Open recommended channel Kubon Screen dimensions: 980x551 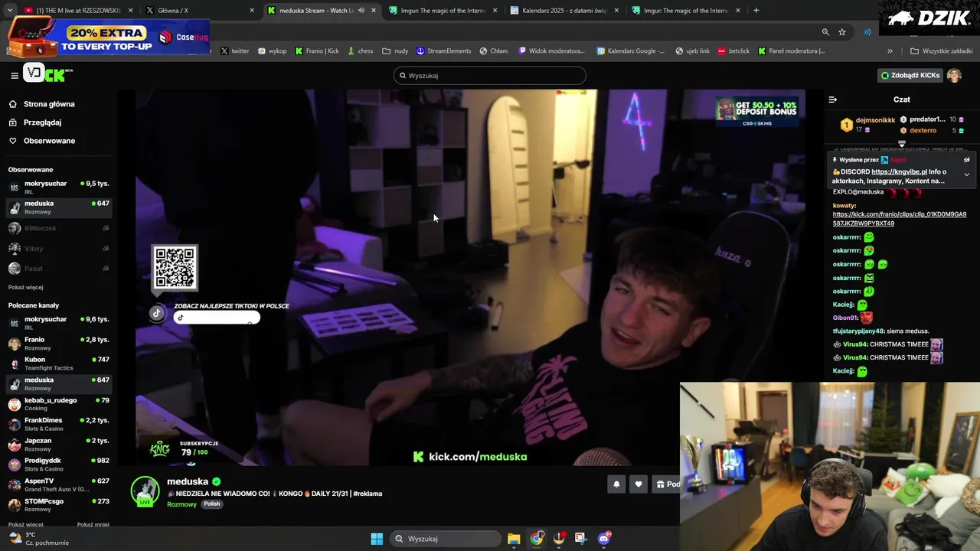(x=58, y=364)
